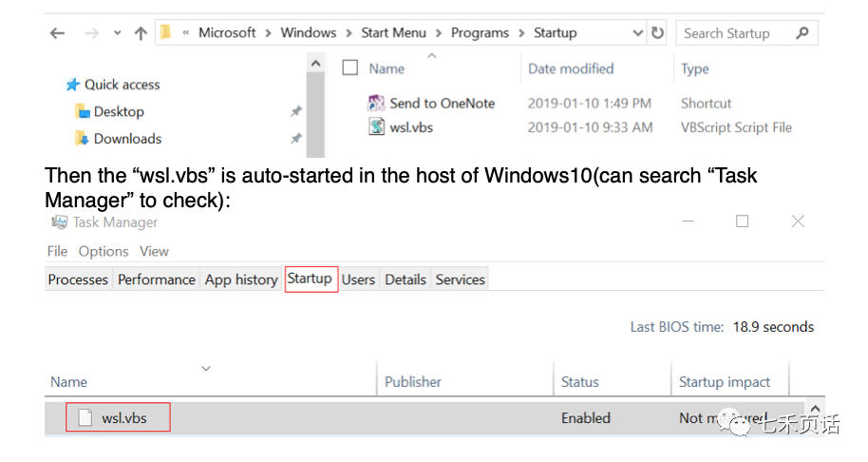Select Microsoft in the breadcrumb path
The image size is (868, 462).
pyautogui.click(x=227, y=32)
